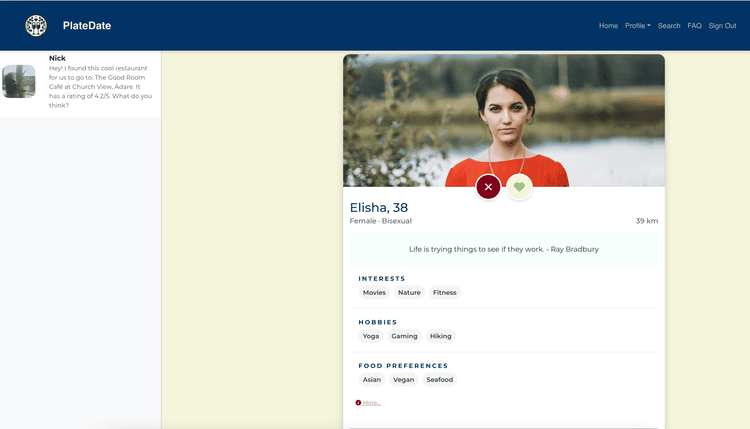Click the Sign Out link

click(722, 26)
